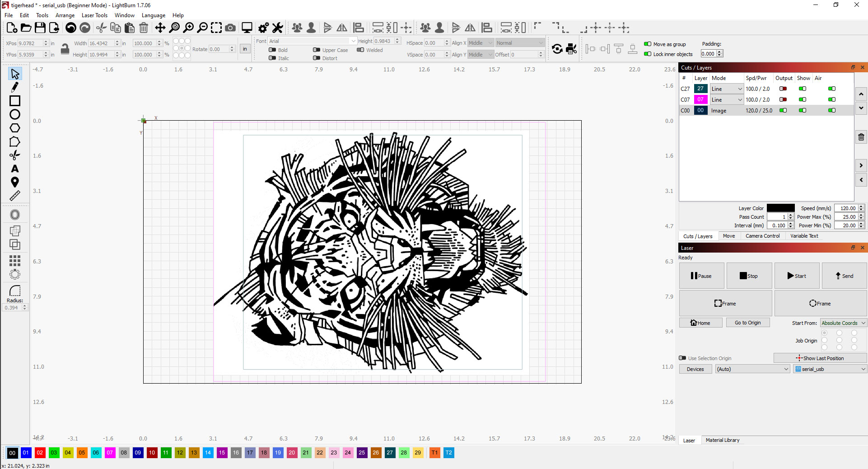Click the Import file icon
The image size is (868, 469).
[x=54, y=28]
